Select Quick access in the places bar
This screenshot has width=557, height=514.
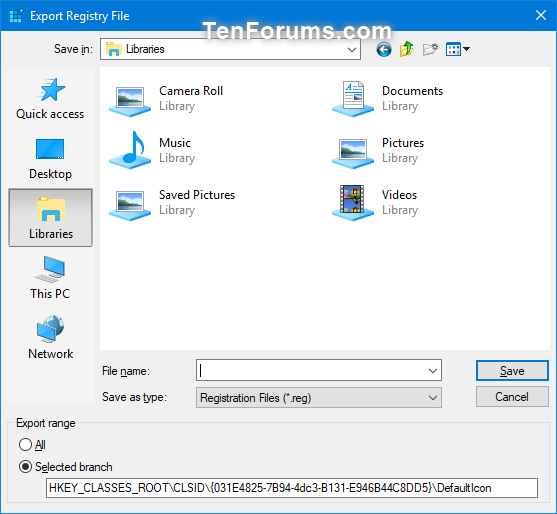click(x=50, y=99)
